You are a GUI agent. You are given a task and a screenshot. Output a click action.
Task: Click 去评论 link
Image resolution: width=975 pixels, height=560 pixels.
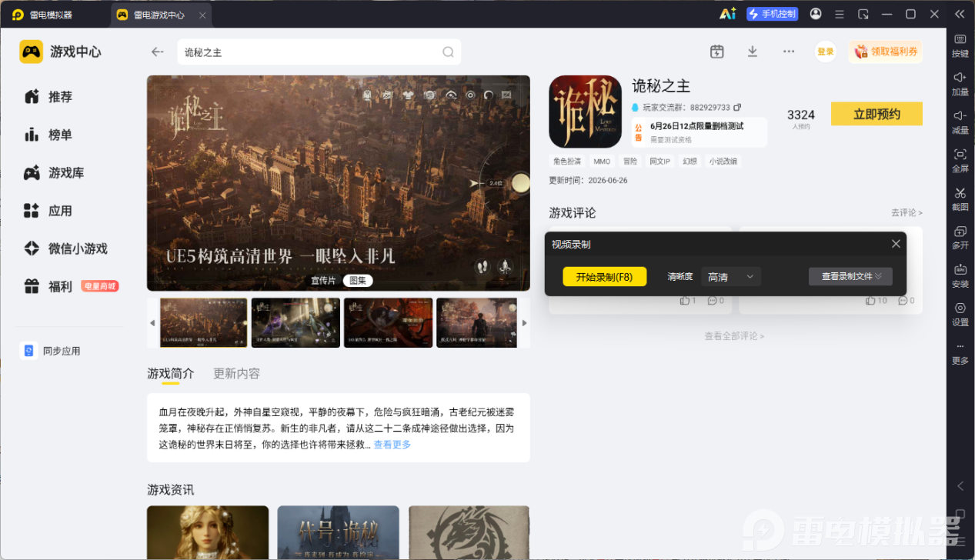pos(907,212)
